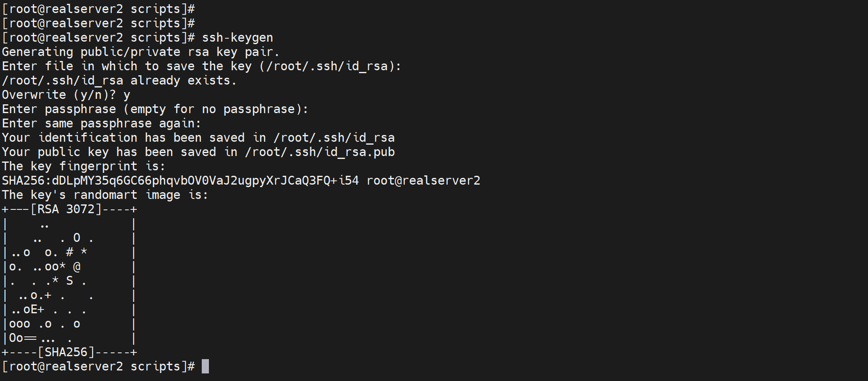Image resolution: width=868 pixels, height=381 pixels.
Task: Click the # symbol in the randomart image
Action: pyautogui.click(x=70, y=252)
